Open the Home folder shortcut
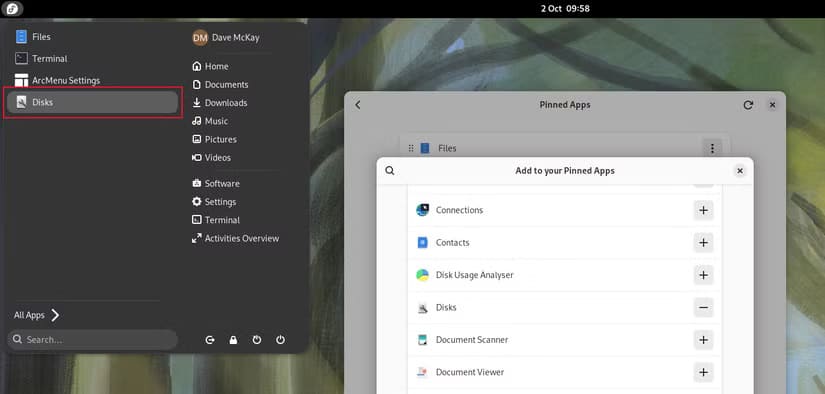This screenshot has height=394, width=825. click(210, 66)
